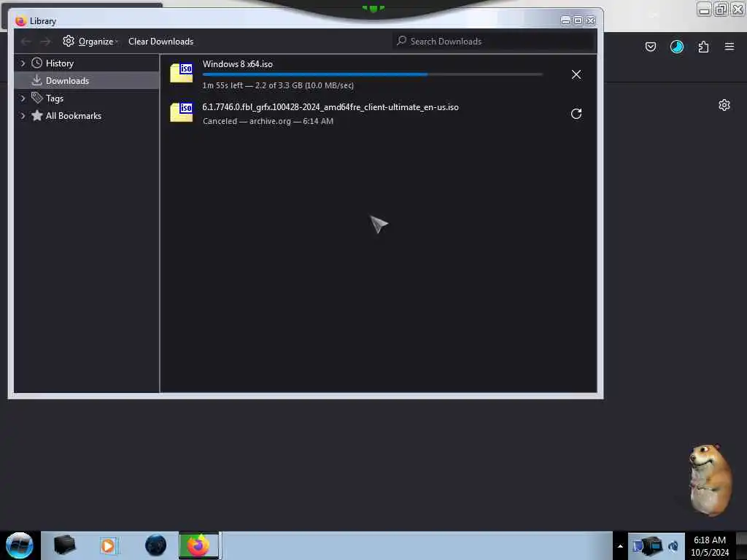
Task: Click the Firefox taskbar icon
Action: pos(198,545)
